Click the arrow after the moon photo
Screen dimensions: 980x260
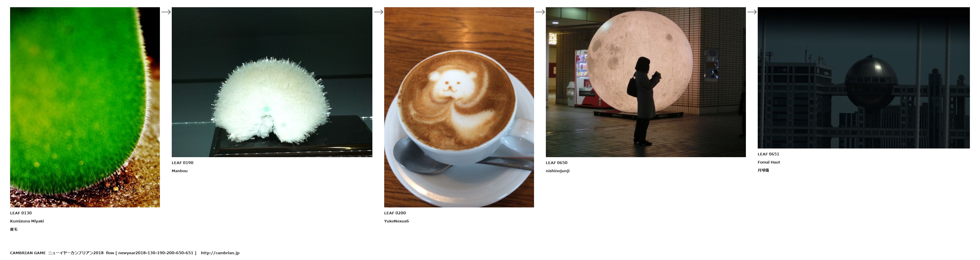(752, 12)
